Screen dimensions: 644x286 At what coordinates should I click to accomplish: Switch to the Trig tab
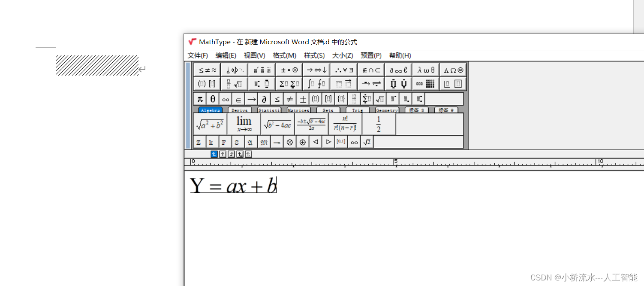(358, 110)
